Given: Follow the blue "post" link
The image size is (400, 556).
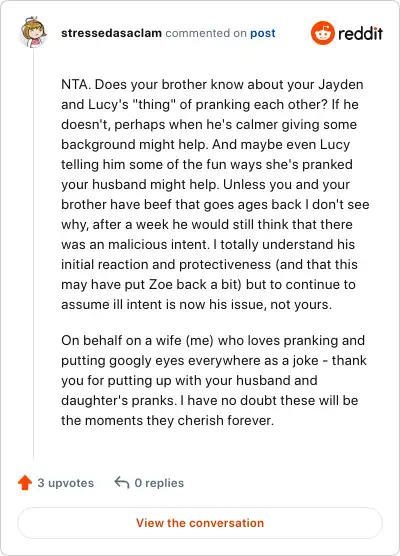Looking at the screenshot, I should point(263,33).
